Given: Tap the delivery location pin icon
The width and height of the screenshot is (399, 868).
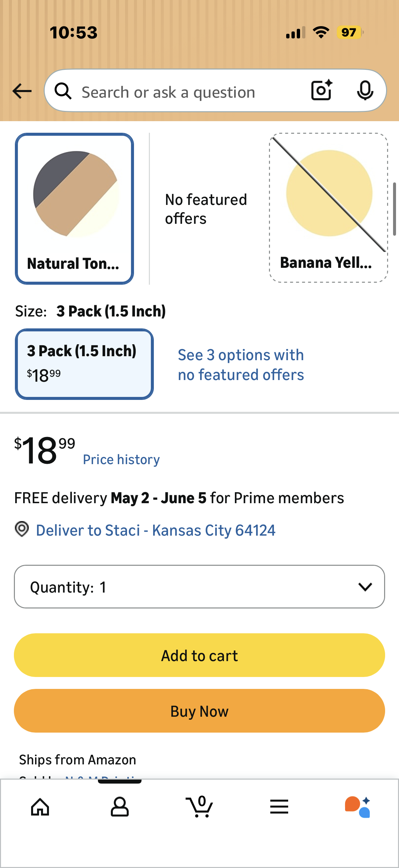Looking at the screenshot, I should pos(22,529).
